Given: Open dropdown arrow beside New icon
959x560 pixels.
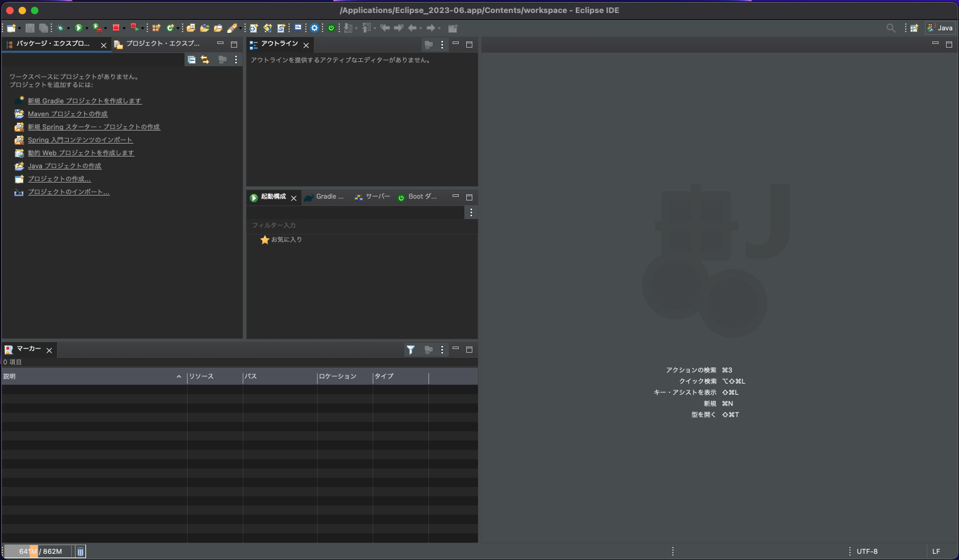Looking at the screenshot, I should (x=20, y=28).
